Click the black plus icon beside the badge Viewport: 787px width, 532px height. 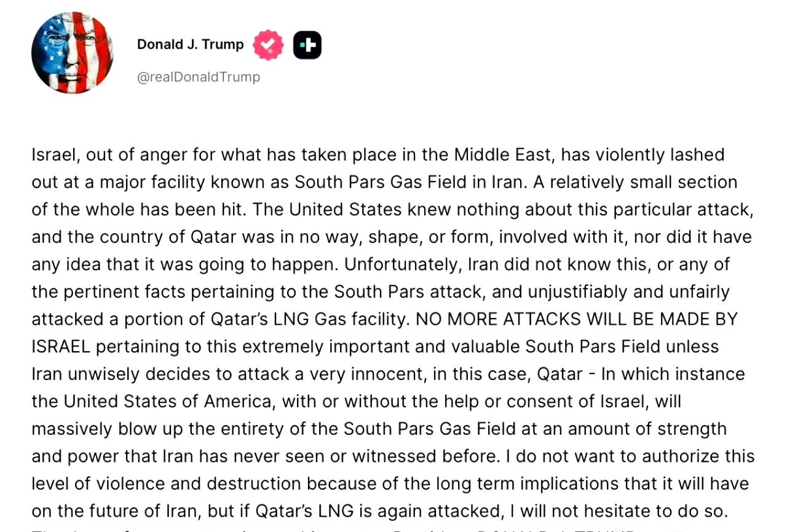coord(307,45)
